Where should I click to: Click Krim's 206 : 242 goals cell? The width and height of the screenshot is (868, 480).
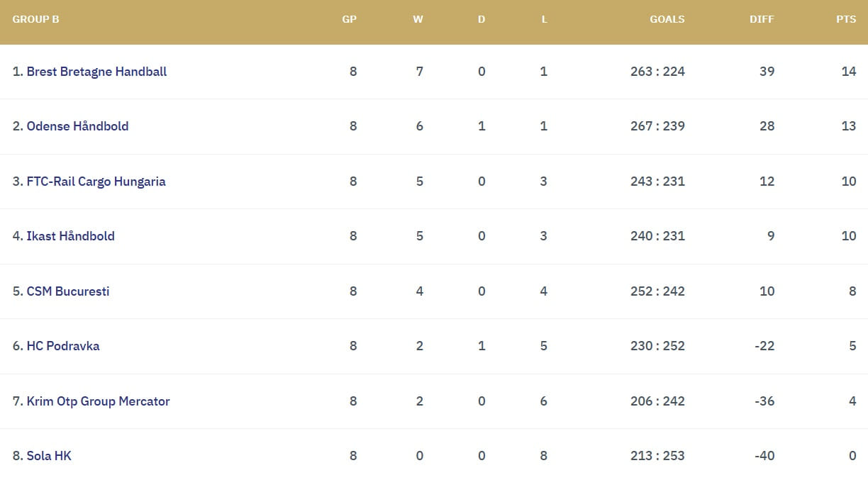pos(657,401)
